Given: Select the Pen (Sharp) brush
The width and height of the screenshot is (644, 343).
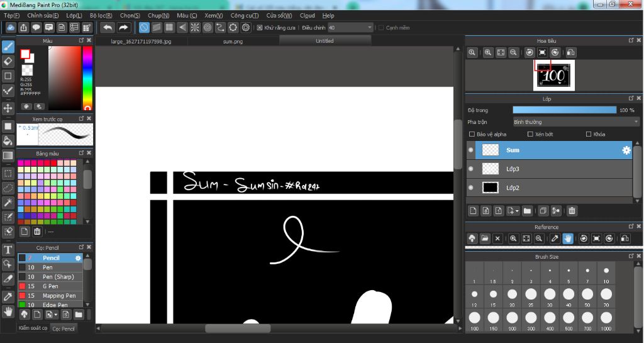Looking at the screenshot, I should pyautogui.click(x=50, y=277).
